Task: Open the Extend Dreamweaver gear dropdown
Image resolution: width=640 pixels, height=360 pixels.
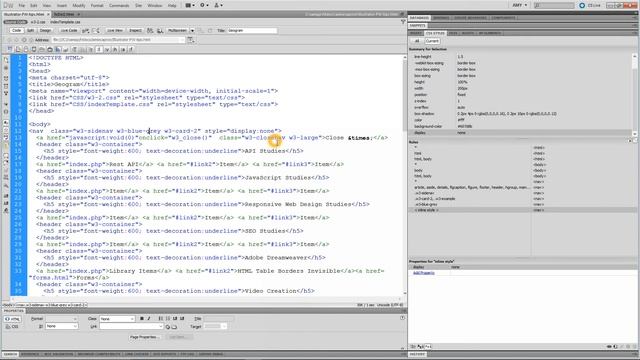Action: pyautogui.click(x=204, y=5)
